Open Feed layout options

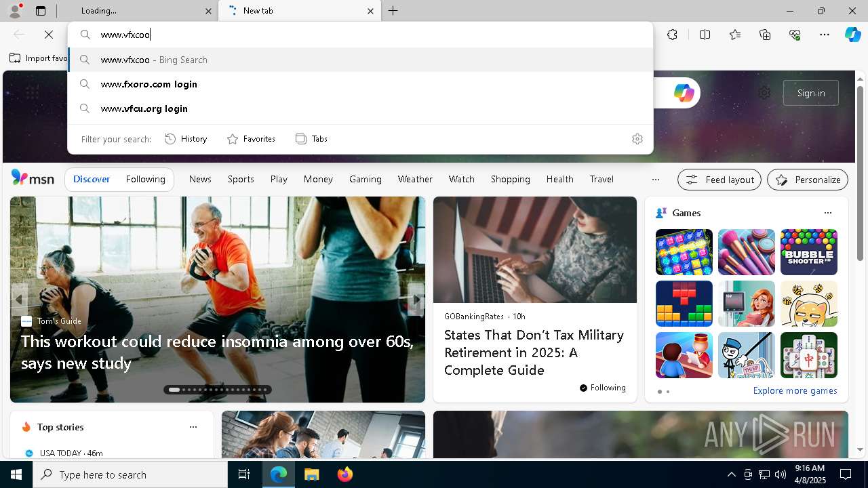719,180
